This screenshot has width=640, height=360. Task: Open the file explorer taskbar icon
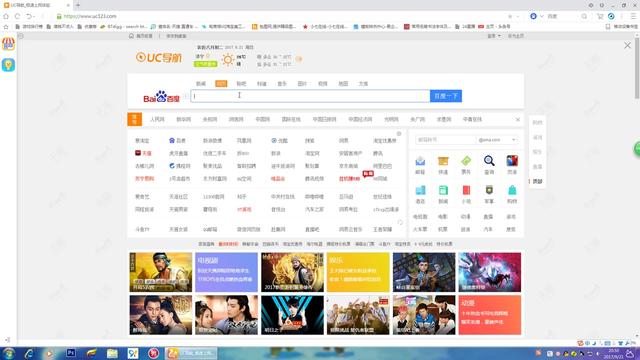pyautogui.click(x=112, y=353)
